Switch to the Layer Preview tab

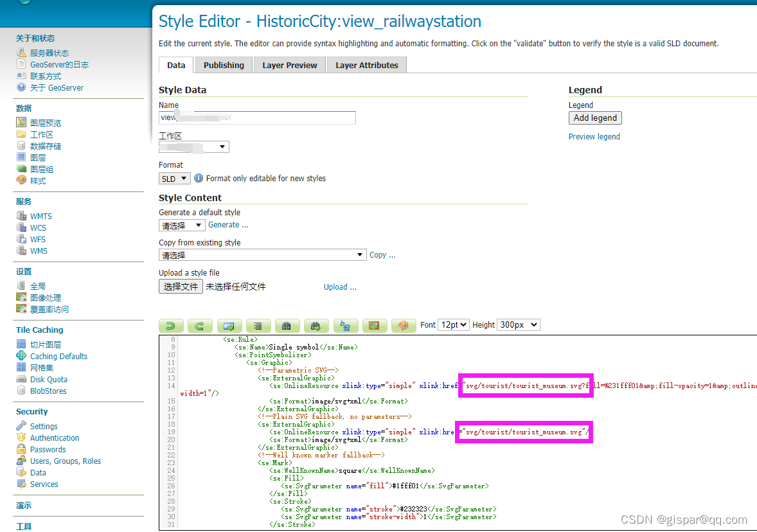tap(290, 65)
